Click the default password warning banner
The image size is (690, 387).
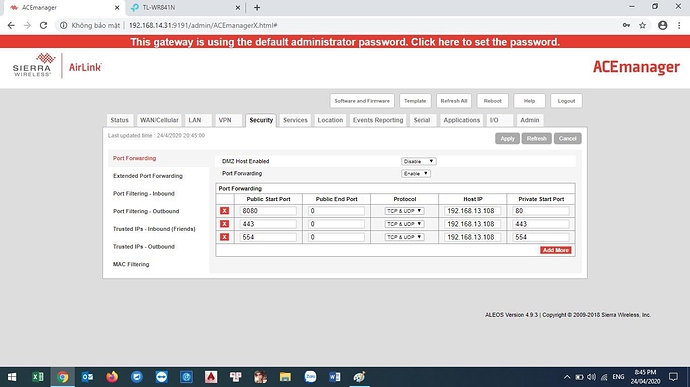pyautogui.click(x=345, y=42)
